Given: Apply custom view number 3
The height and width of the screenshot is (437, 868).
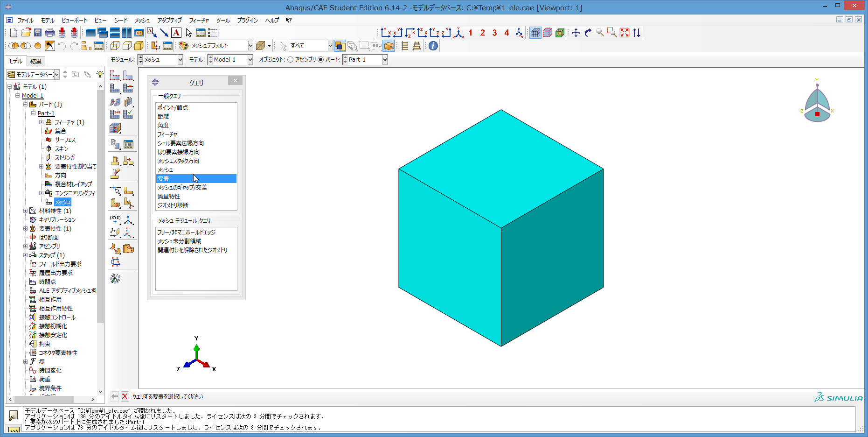Looking at the screenshot, I should 494,33.
